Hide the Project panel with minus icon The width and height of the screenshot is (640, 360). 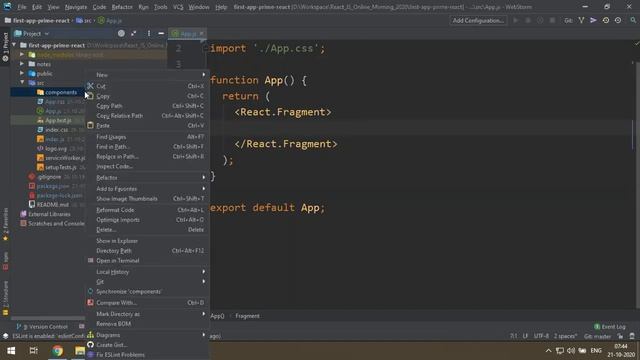click(161, 33)
